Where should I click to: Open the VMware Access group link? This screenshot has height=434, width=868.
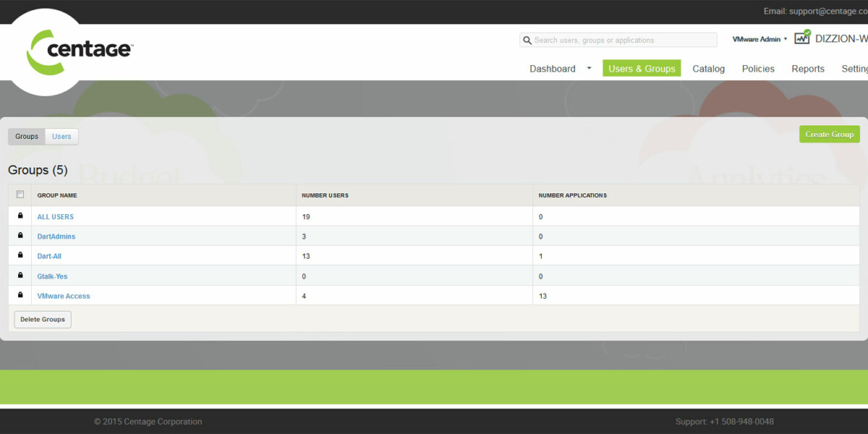(64, 296)
